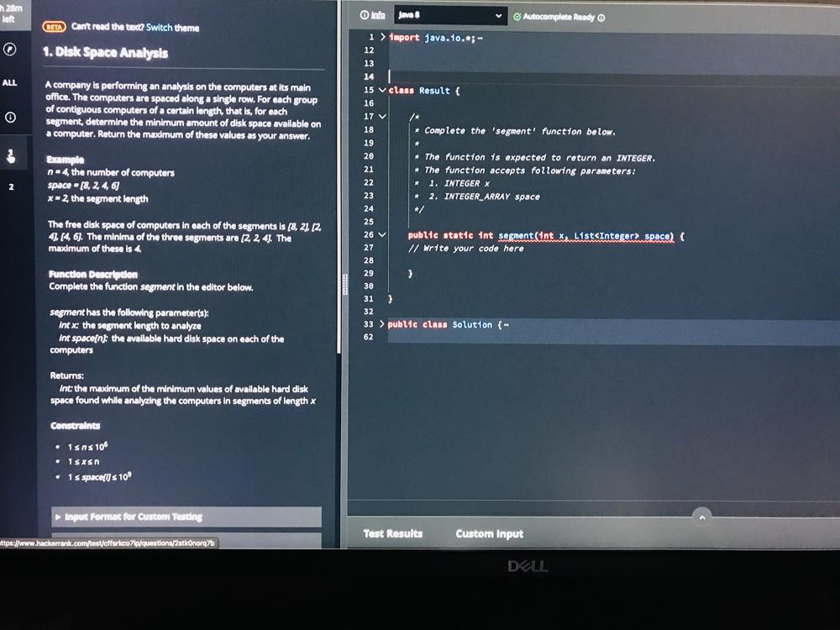Click the '1. Disk Space Analysis' title
840x630 pixels.
[105, 52]
